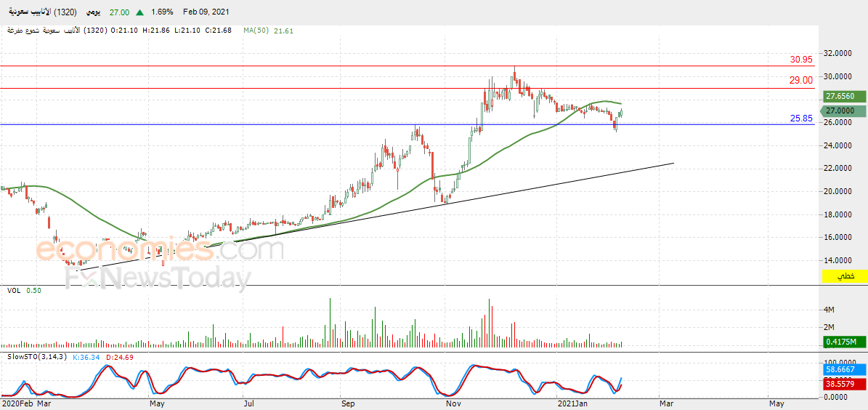The height and width of the screenshot is (410, 868).
Task: Click the MA value 21.61
Action: (283, 31)
